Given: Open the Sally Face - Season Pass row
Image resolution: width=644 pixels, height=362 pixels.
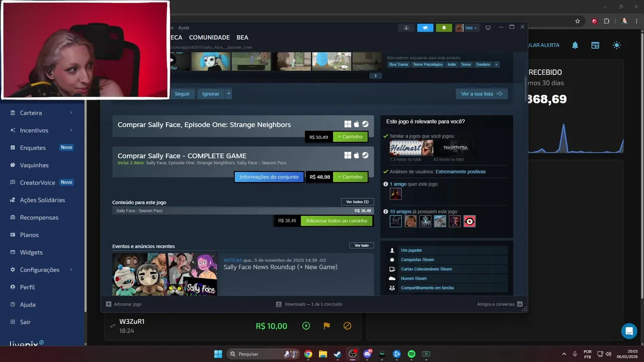Looking at the screenshot, I should click(243, 211).
